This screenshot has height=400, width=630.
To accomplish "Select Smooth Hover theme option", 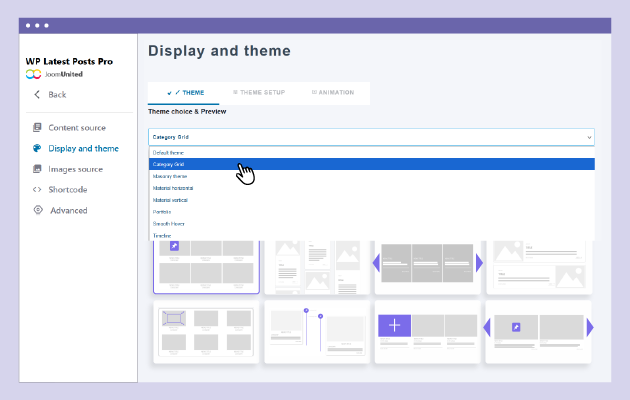I will 168,224.
